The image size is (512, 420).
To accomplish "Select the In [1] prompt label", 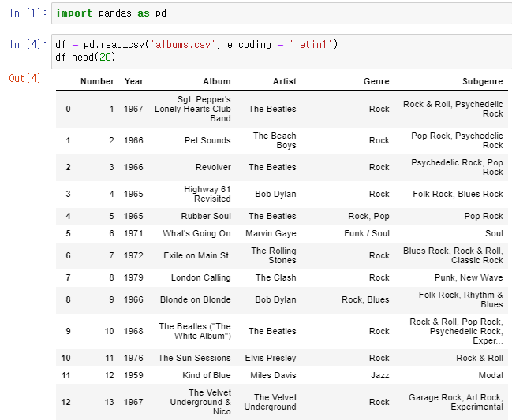I will click(x=28, y=13).
